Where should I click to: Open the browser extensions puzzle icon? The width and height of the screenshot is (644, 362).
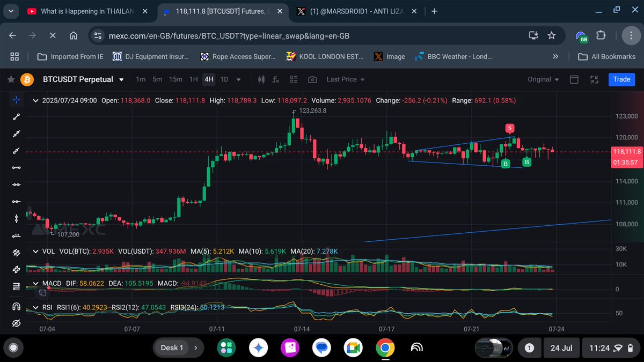pyautogui.click(x=602, y=35)
